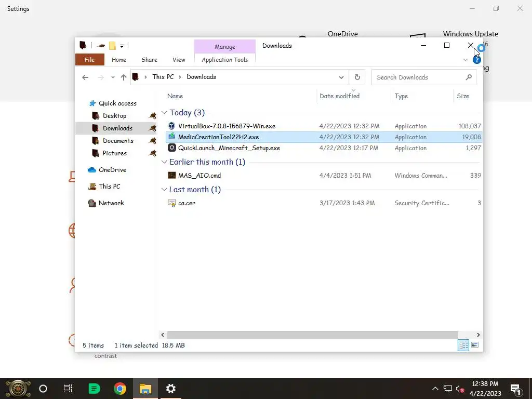Go up one folder level
Viewport: 532px width, 399px height.
tap(124, 77)
